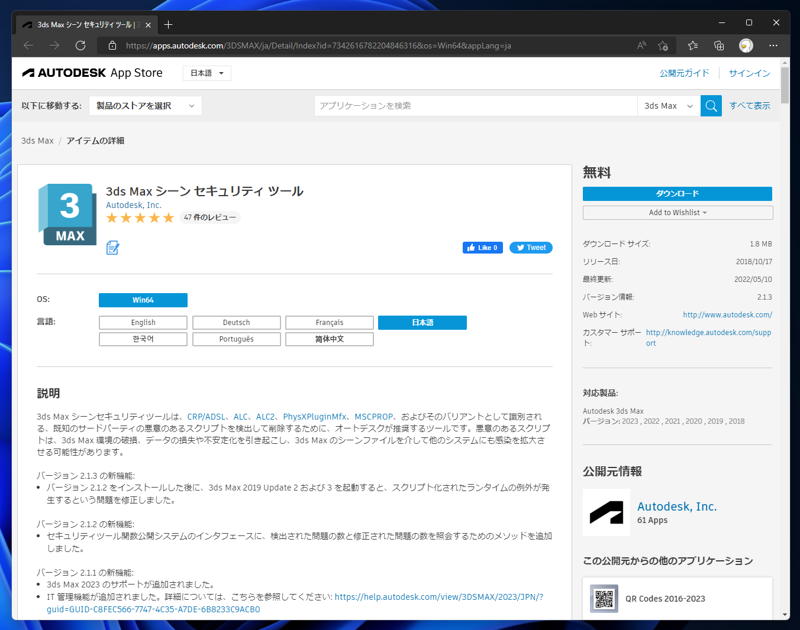Viewport: 800px width, 630px height.
Task: Open the QR Codes 2016-2023 app icon
Action: (604, 598)
